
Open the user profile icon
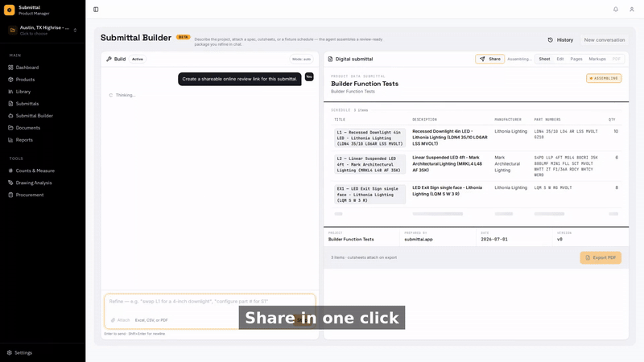pyautogui.click(x=632, y=9)
